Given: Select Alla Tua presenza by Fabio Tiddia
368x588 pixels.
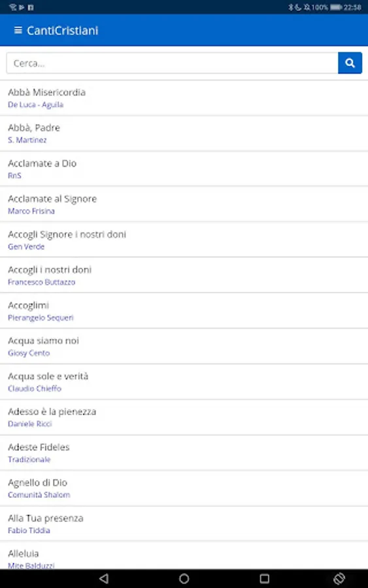Looking at the screenshot, I should (x=184, y=524).
